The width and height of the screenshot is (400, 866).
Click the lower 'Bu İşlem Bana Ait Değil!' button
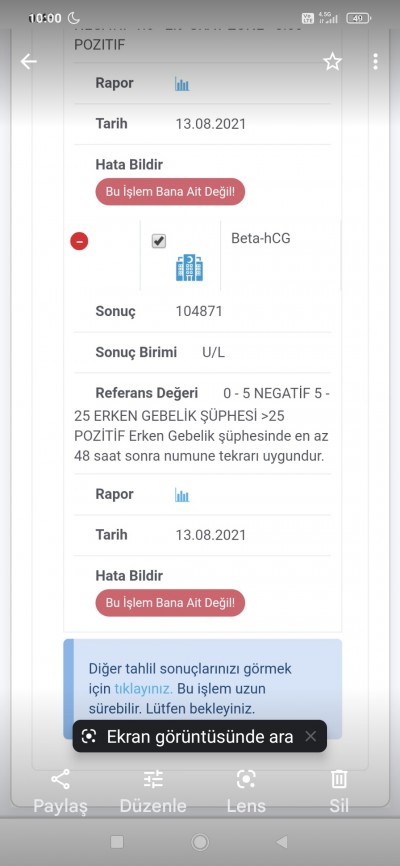pyautogui.click(x=170, y=603)
